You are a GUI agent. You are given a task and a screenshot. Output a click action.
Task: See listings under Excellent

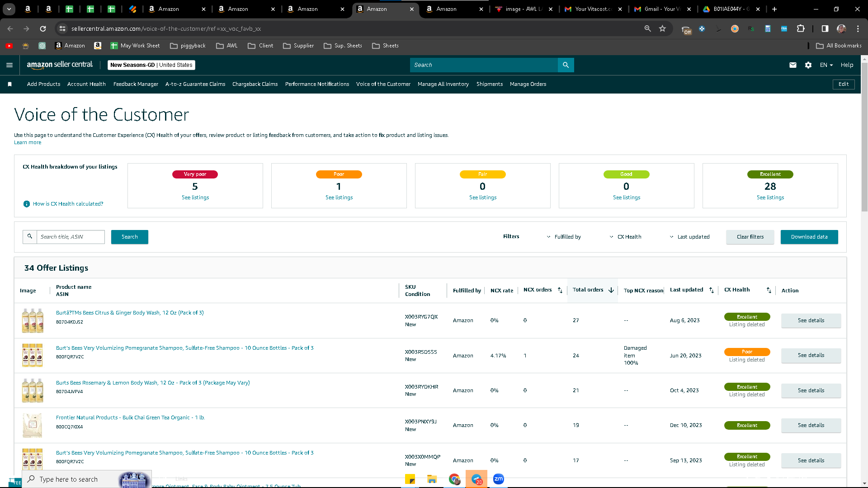(x=770, y=197)
